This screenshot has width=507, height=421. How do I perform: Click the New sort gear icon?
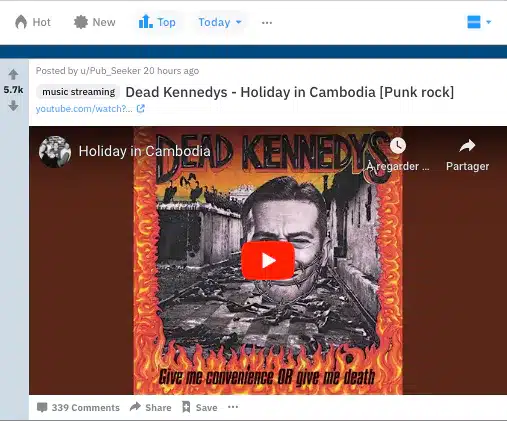(81, 22)
